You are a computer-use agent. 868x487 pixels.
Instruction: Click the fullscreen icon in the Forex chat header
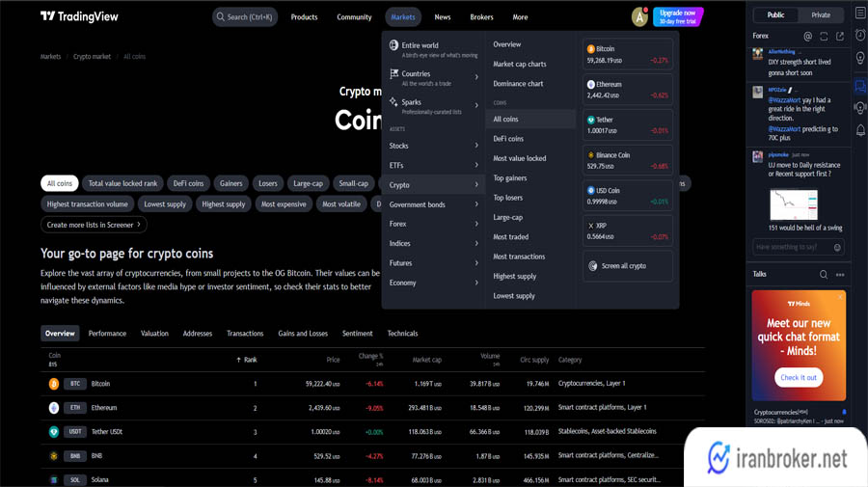coord(824,36)
